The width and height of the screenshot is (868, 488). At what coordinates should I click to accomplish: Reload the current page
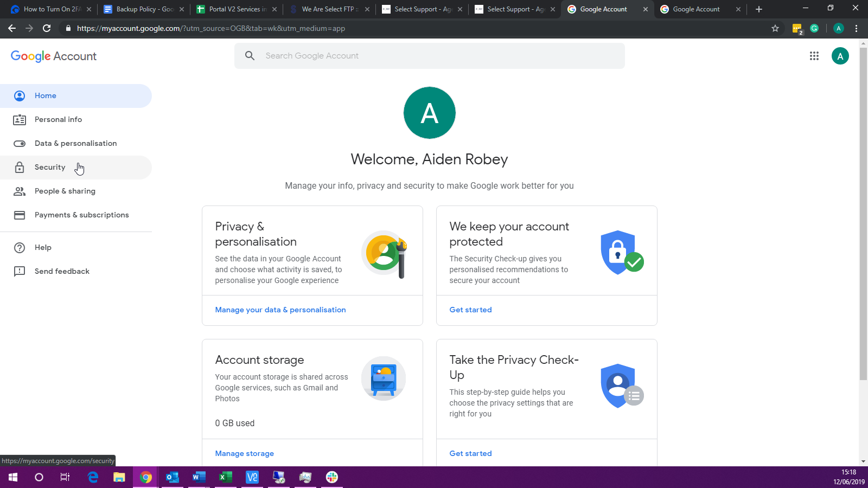click(x=47, y=28)
